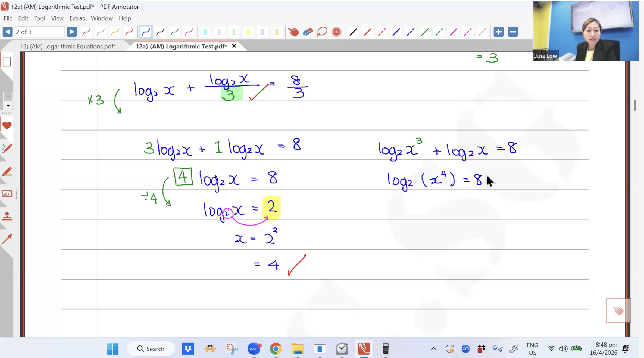
Task: Pick the green highlighter marker
Action: [x=234, y=32]
